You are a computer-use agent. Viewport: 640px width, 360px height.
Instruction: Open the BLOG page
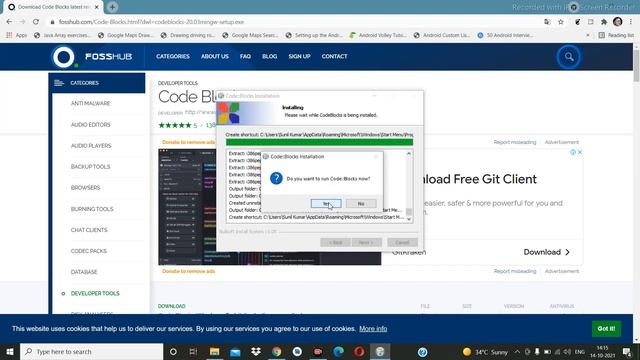pyautogui.click(x=269, y=56)
